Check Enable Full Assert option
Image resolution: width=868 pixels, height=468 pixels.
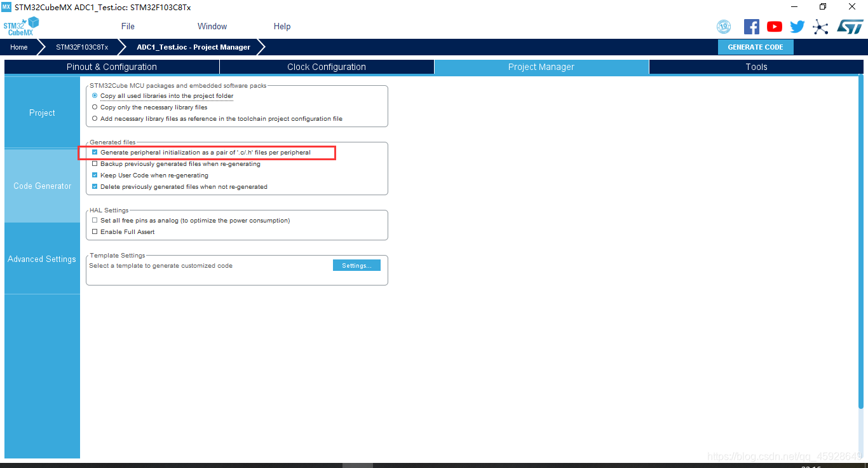[x=95, y=232]
